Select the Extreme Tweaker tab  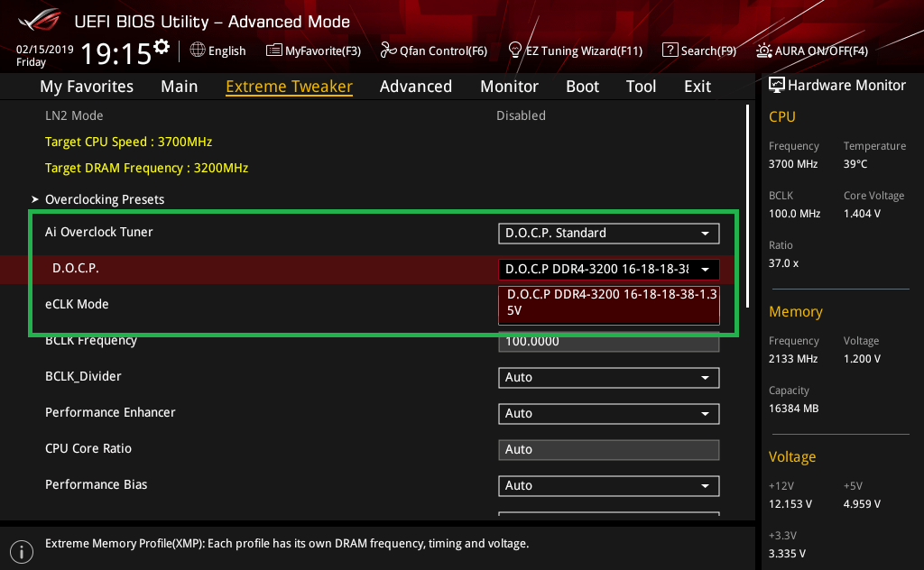[x=290, y=87]
